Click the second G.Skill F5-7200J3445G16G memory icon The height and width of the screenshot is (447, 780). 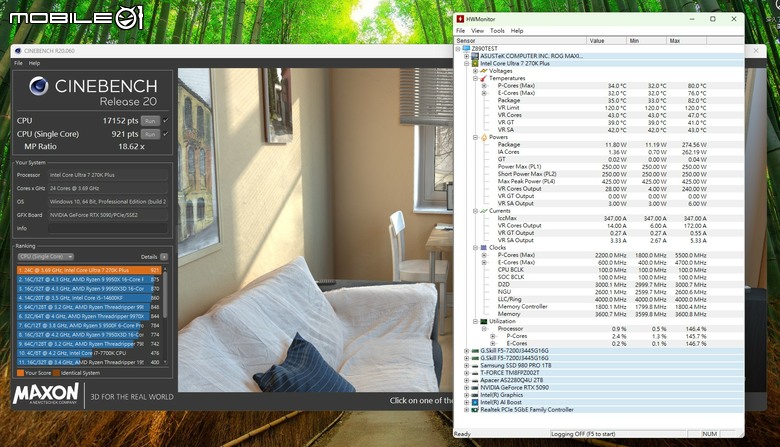(x=475, y=358)
